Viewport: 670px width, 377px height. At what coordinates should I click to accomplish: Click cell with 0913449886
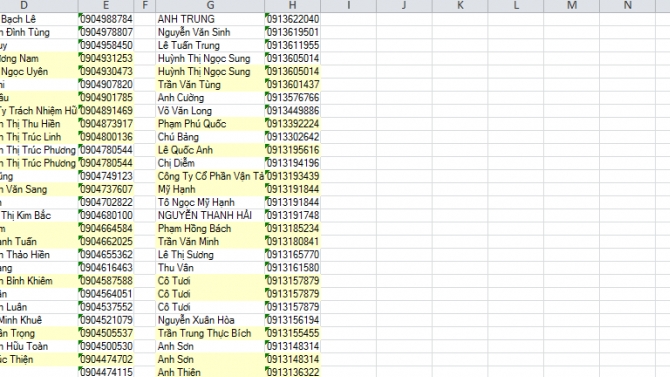pos(292,111)
